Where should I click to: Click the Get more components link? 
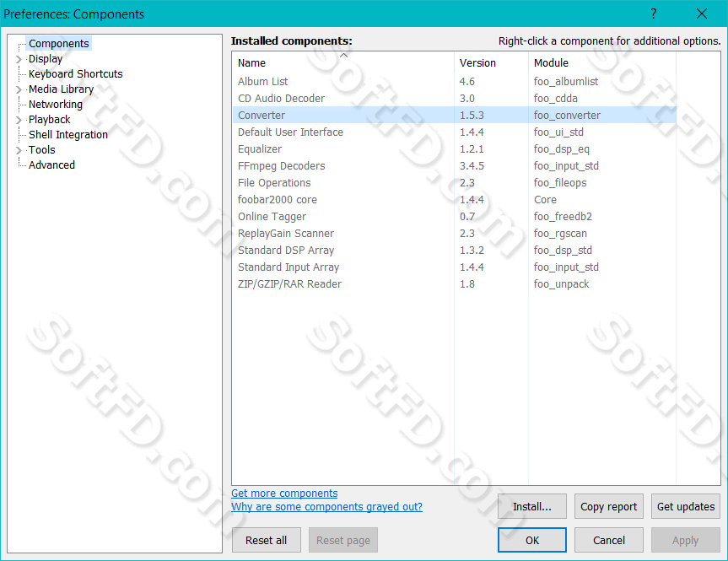pos(284,494)
